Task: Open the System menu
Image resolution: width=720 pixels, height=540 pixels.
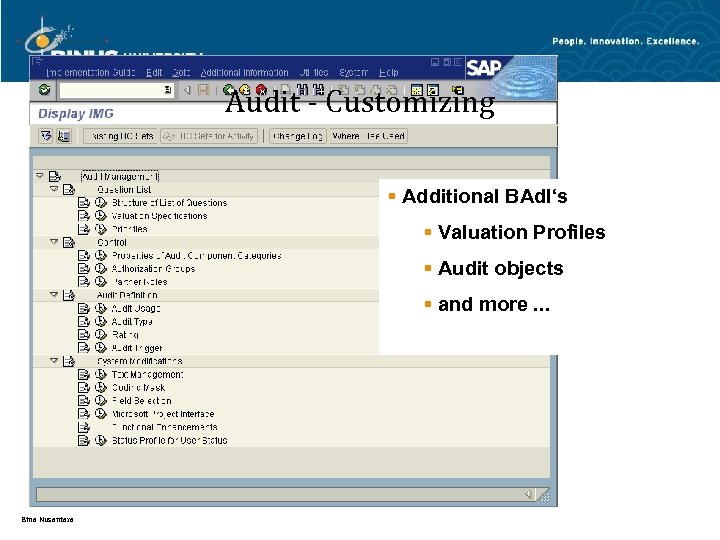Action: pos(353,73)
